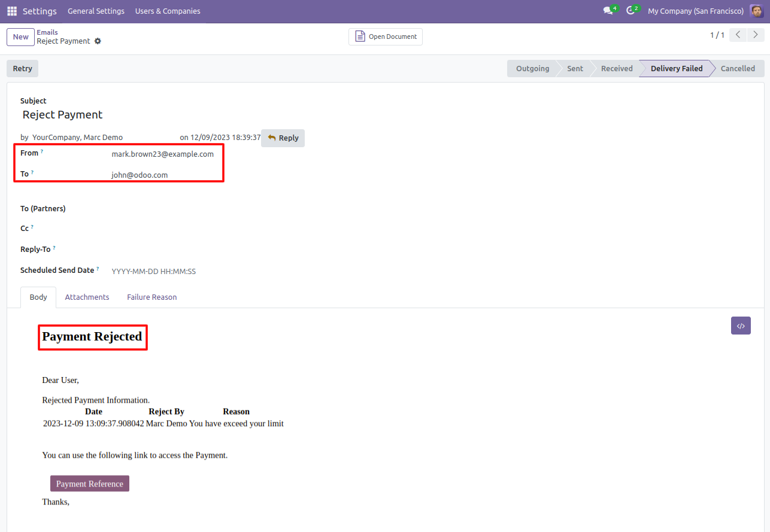Image resolution: width=770 pixels, height=532 pixels.
Task: Click the gear icon beside Reject Payment
Action: pos(98,41)
